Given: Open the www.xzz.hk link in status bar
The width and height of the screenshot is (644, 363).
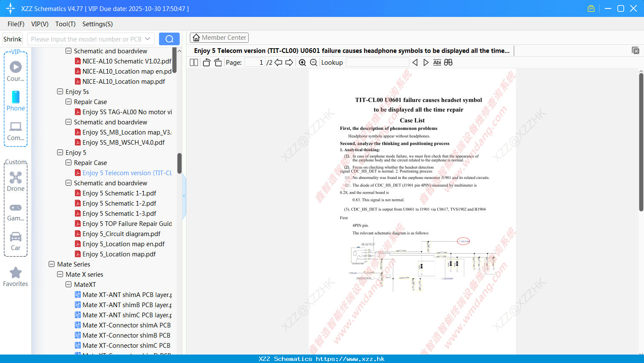Looking at the screenshot, I should click(x=350, y=359).
